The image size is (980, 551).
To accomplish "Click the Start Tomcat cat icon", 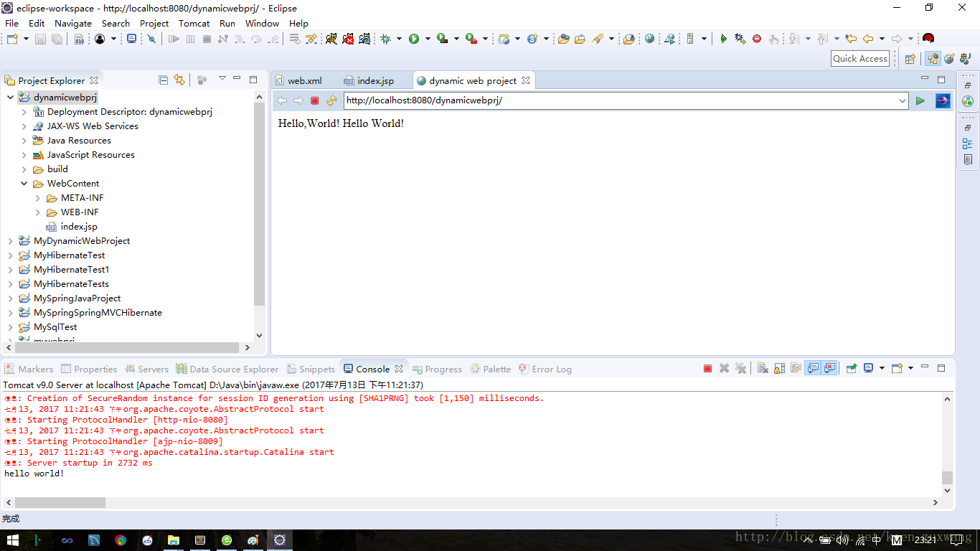I will pyautogui.click(x=331, y=39).
